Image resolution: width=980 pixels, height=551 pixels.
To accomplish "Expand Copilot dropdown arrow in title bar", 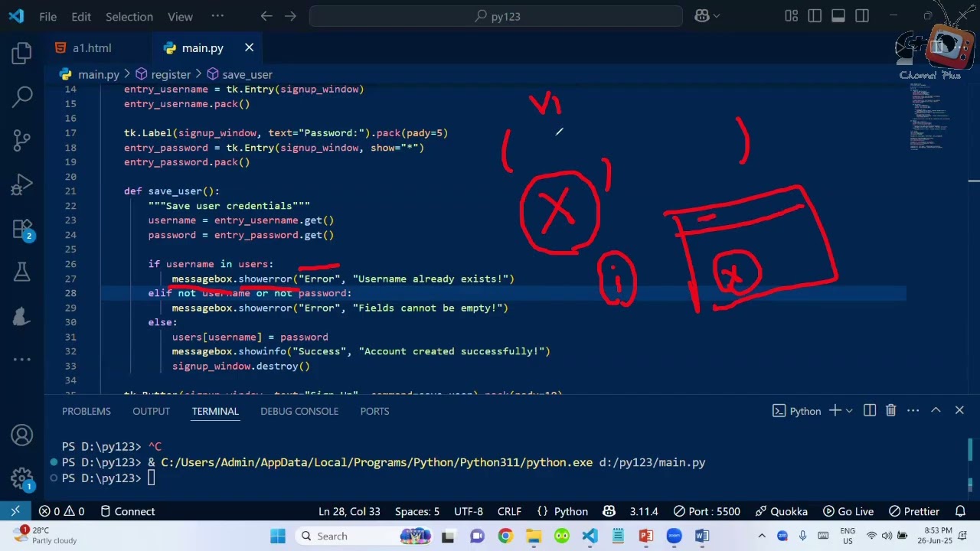I will click(x=717, y=16).
